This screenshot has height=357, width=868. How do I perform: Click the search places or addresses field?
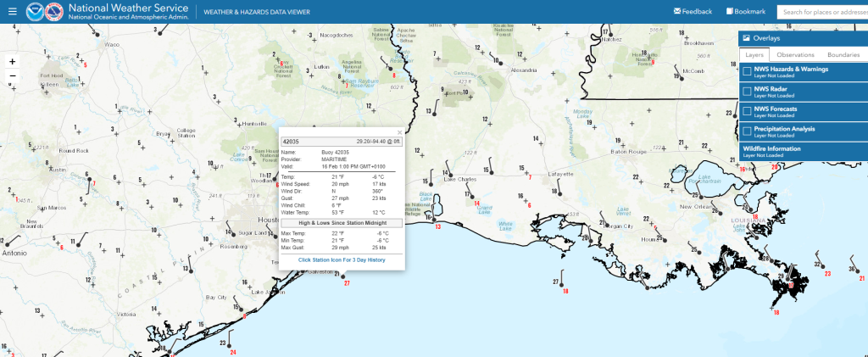click(x=822, y=12)
